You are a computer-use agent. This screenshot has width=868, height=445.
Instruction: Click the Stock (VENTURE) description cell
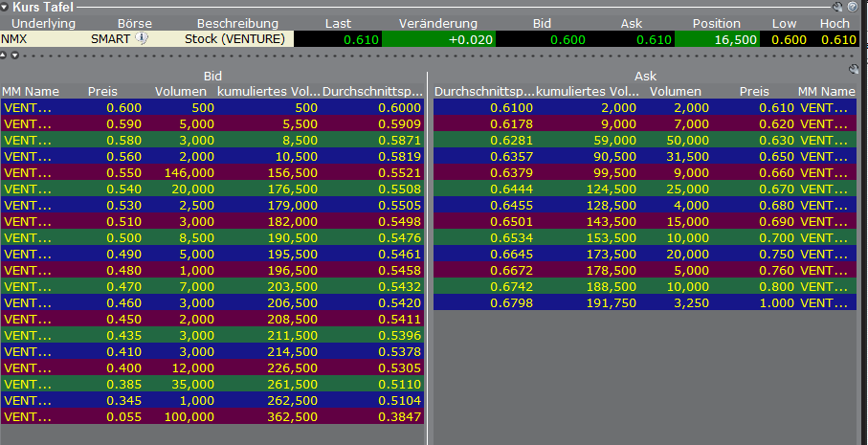234,39
